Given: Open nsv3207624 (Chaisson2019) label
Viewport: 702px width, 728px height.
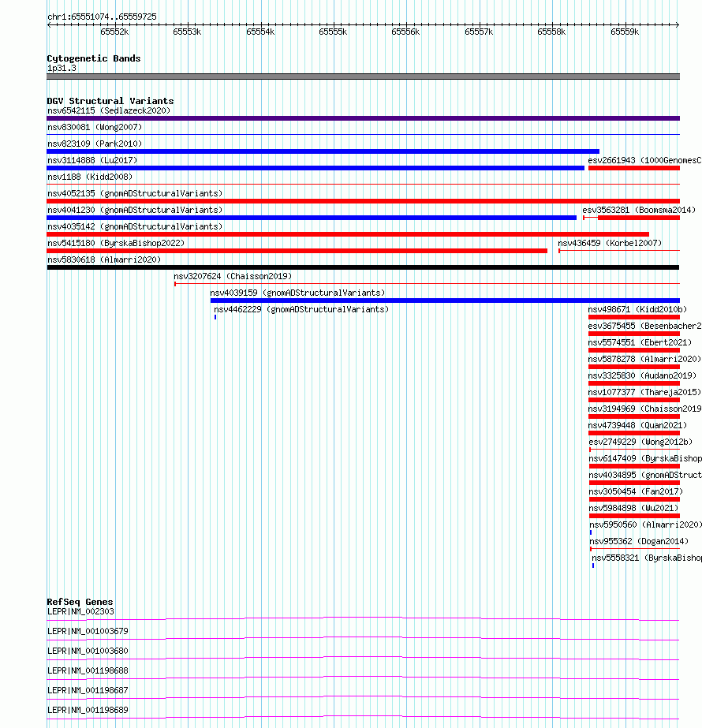Looking at the screenshot, I should (x=233, y=276).
